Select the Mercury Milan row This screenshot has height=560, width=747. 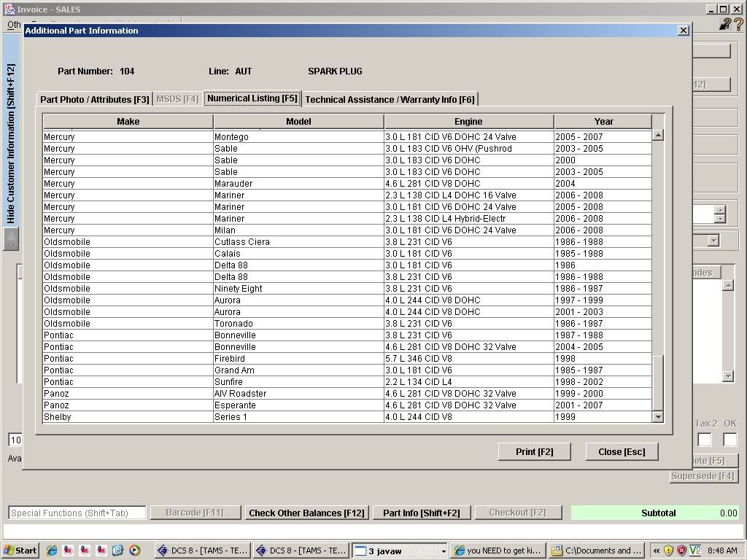[x=347, y=230]
